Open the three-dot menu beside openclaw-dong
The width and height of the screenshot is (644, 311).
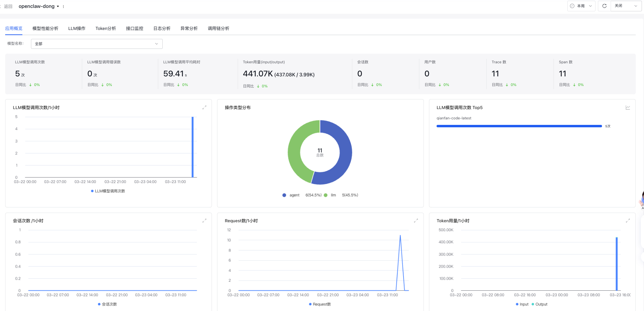[63, 7]
